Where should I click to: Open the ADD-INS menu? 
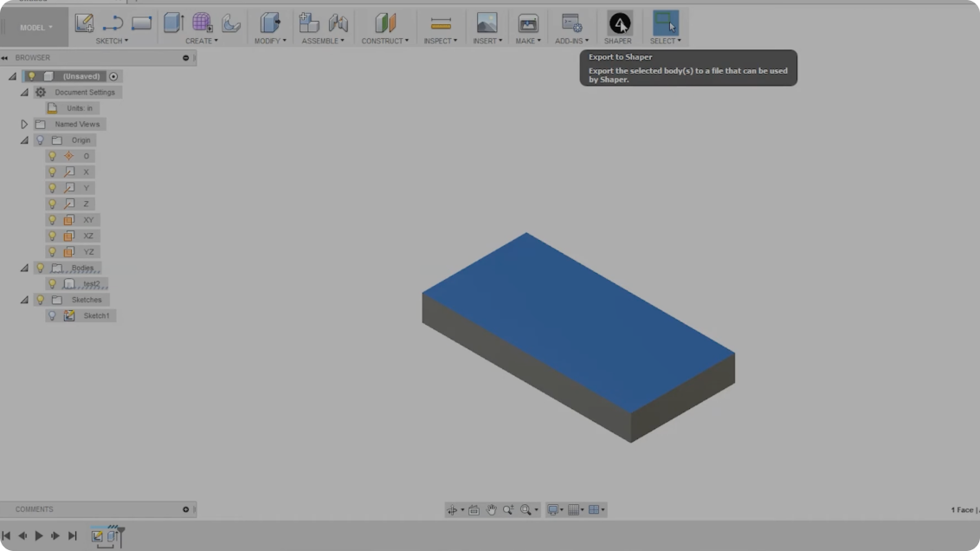click(x=571, y=40)
